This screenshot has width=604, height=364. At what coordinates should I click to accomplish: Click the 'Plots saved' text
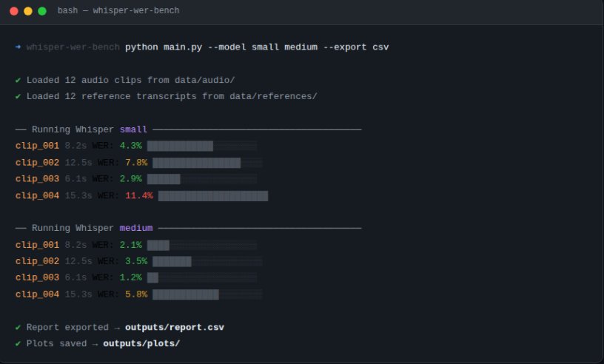[56, 343]
